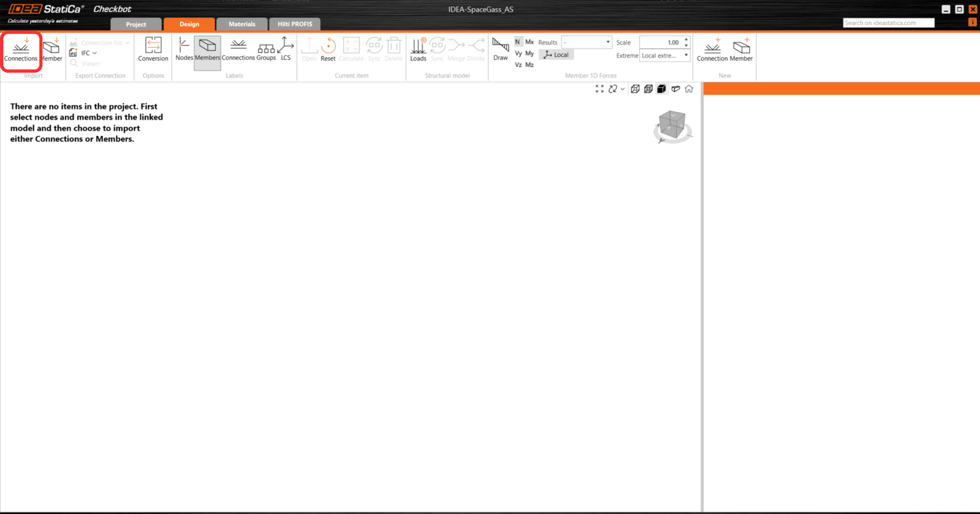This screenshot has width=980, height=514.
Task: Click the Scale value field
Action: pos(661,42)
